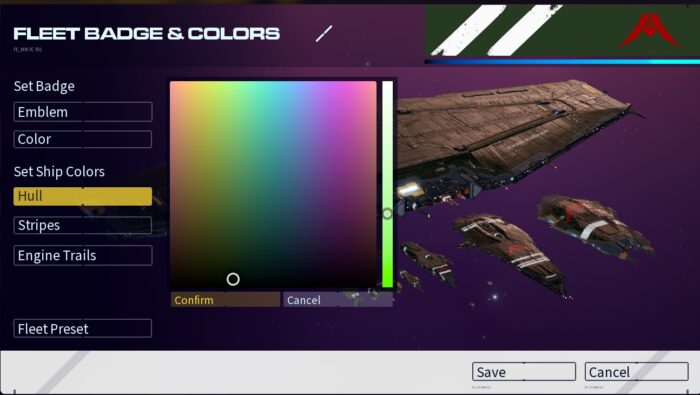
Task: Select the Hull ship color option
Action: click(x=83, y=196)
